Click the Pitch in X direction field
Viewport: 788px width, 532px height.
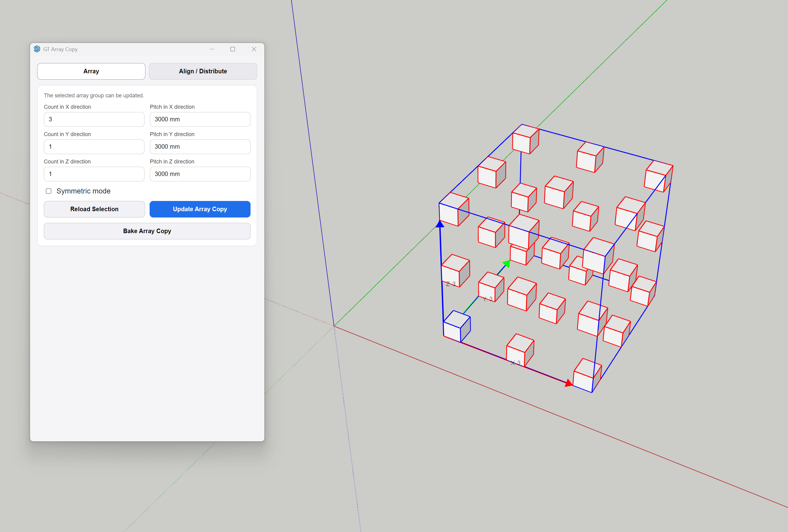200,119
